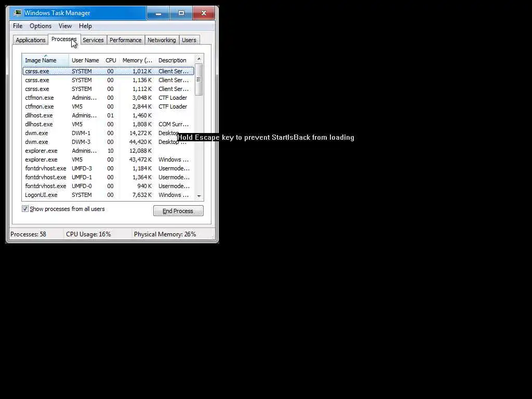
Task: Click the process list scrollbar thumb
Action: pyautogui.click(x=199, y=79)
